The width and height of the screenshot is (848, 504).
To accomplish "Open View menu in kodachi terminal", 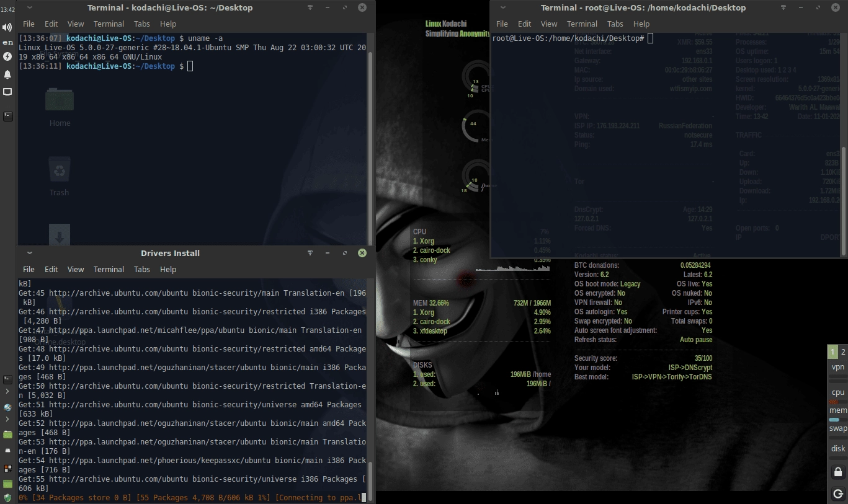I will pos(76,24).
